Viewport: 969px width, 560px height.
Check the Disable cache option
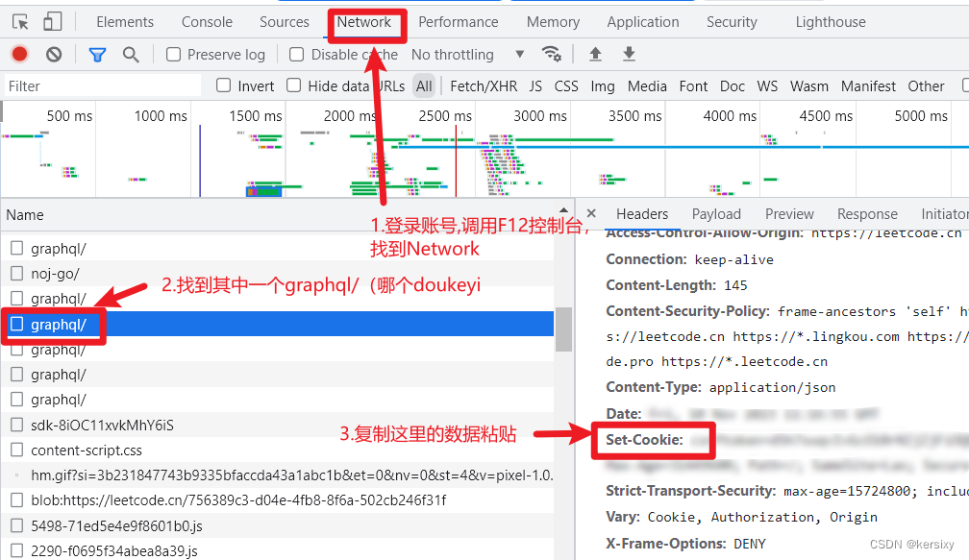(x=296, y=54)
